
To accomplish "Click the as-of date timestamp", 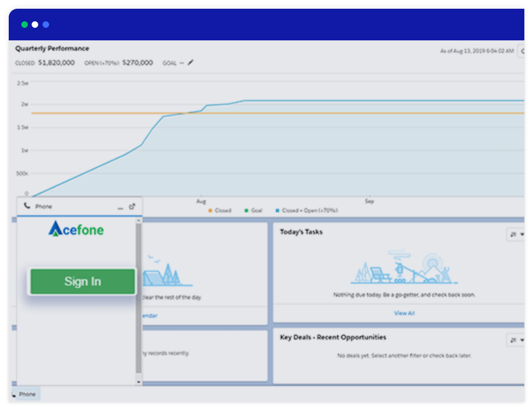I will click(477, 51).
